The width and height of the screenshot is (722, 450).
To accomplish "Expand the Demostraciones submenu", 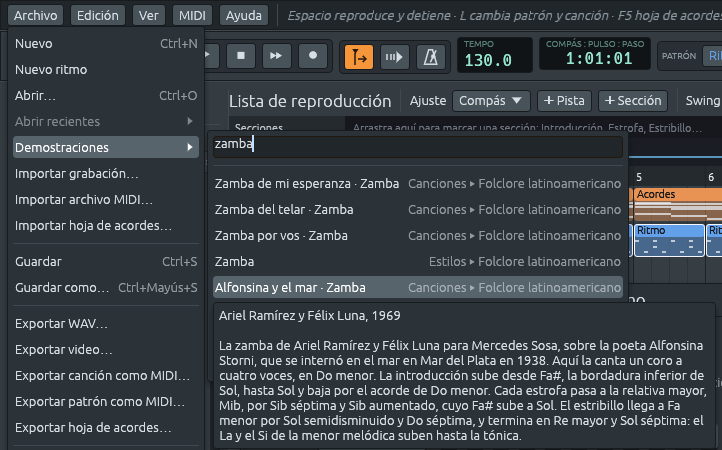I will [106, 147].
